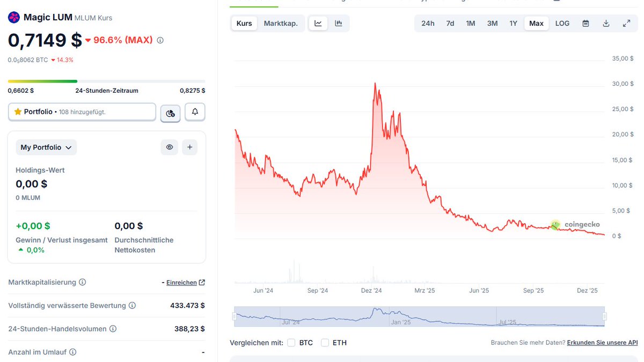Show info for 24-Stunden-Handelsvolumen
Screen dimensions: 644x362
pyautogui.click(x=113, y=329)
